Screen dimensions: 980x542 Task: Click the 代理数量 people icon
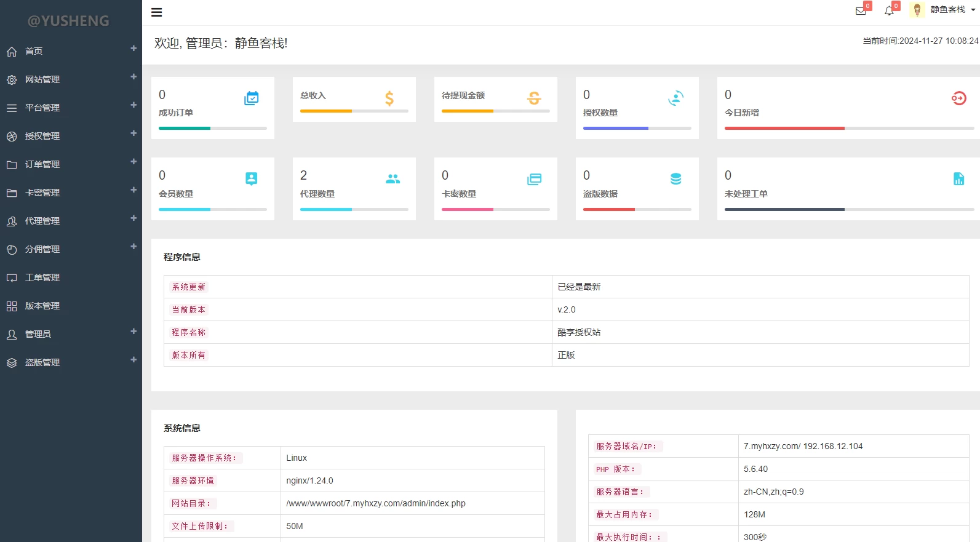(392, 179)
